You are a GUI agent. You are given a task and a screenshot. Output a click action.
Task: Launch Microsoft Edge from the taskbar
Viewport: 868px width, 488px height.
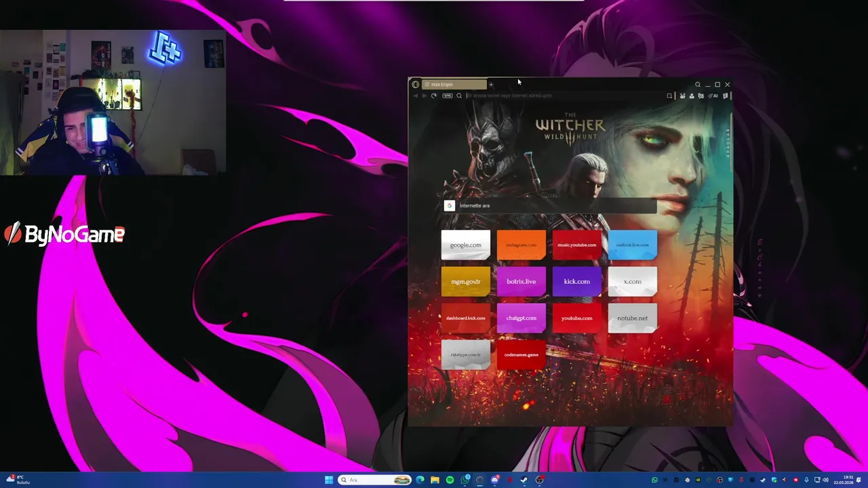point(420,480)
